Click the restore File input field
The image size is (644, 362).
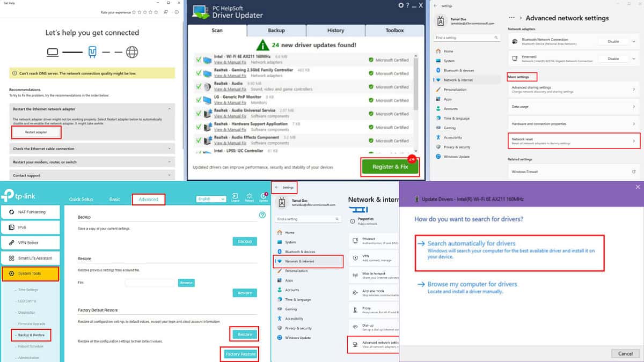click(x=151, y=283)
